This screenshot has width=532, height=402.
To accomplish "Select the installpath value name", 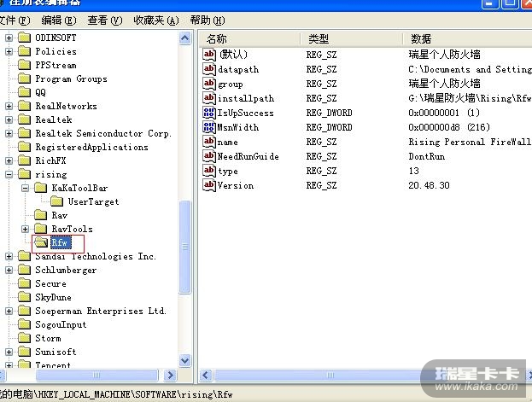I will click(x=246, y=98).
